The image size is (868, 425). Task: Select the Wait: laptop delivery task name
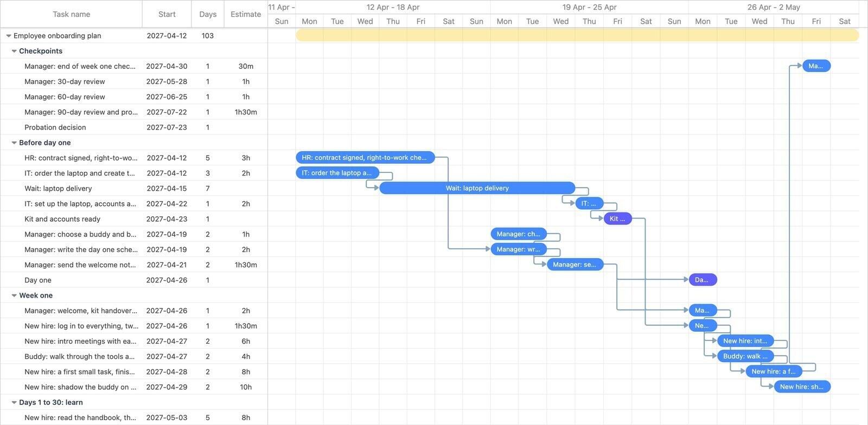58,189
